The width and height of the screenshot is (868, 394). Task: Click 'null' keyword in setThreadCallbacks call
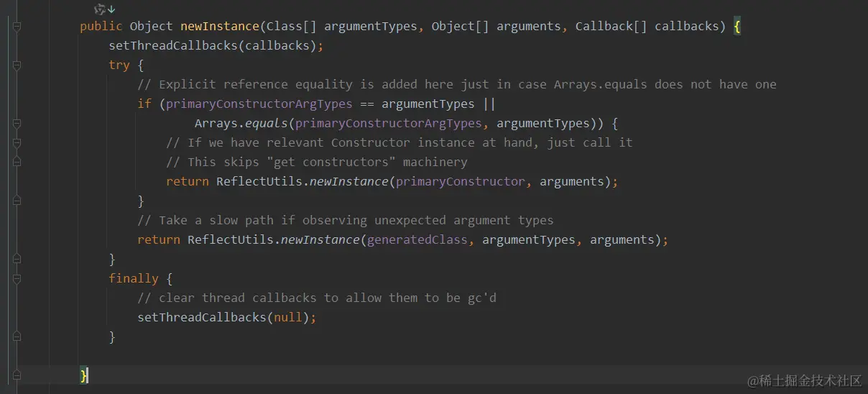tap(288, 317)
